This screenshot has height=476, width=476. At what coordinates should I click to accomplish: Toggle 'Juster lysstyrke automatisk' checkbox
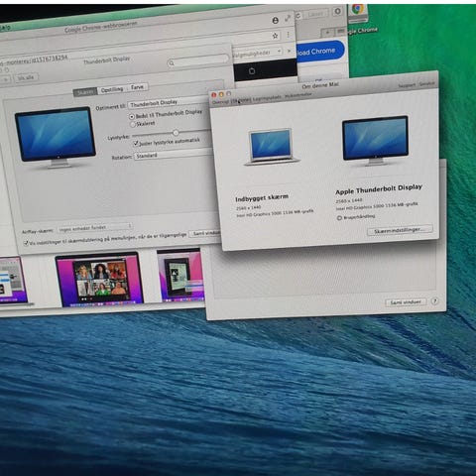pos(136,143)
